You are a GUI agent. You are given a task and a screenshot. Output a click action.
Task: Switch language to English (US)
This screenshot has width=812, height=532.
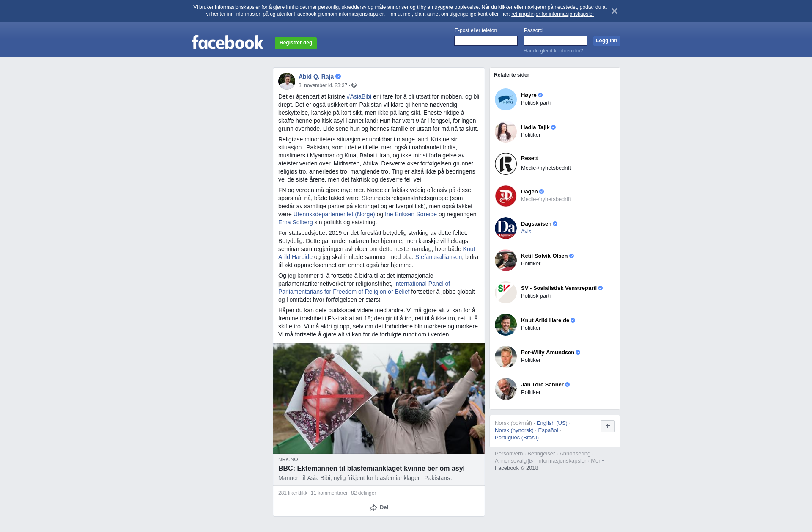pos(552,423)
